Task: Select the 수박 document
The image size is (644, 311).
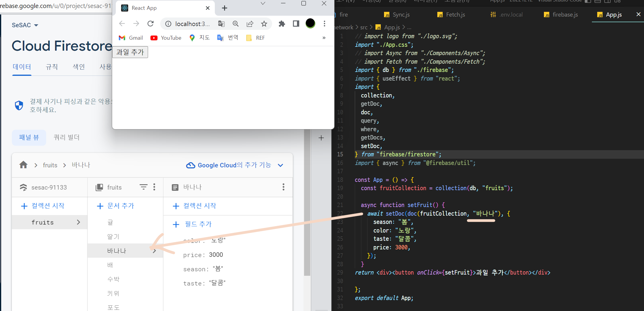Action: (x=113, y=279)
